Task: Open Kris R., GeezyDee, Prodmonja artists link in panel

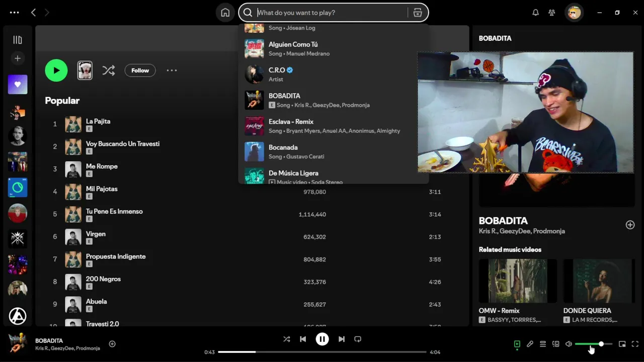Action: (522, 231)
